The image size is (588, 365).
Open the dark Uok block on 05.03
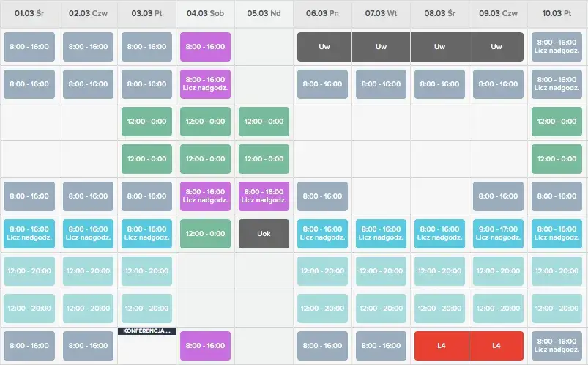[x=264, y=234]
